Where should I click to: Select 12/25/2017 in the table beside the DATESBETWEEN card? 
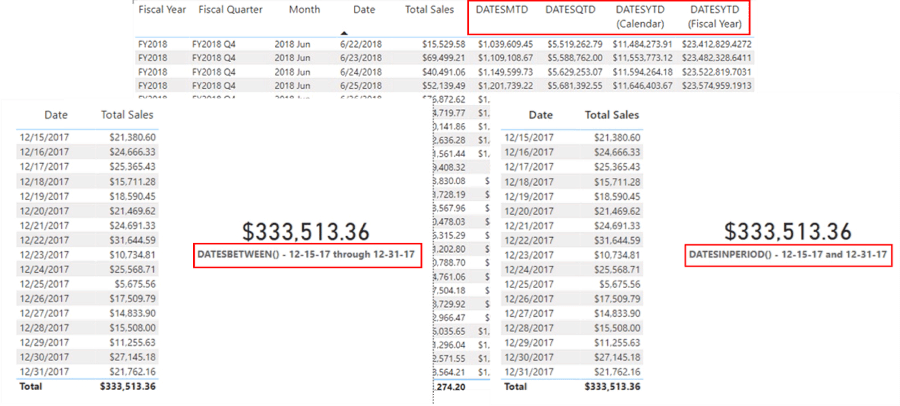(x=45, y=284)
